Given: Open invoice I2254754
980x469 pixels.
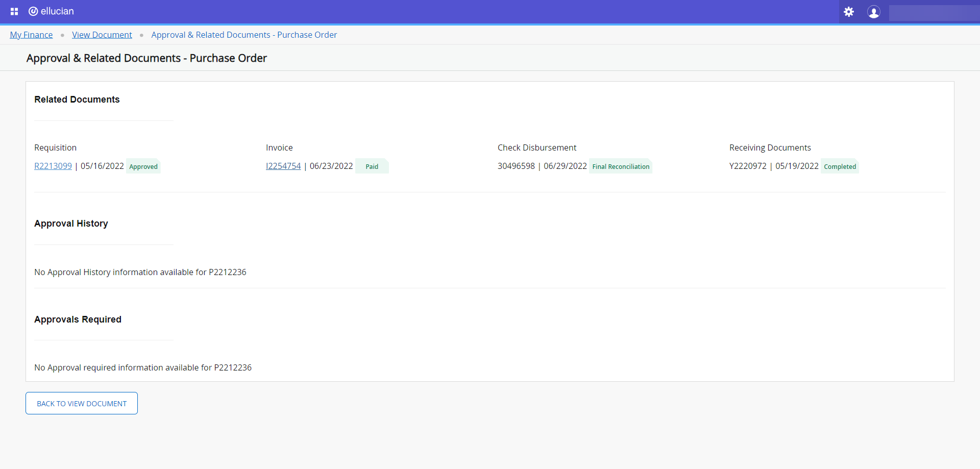Looking at the screenshot, I should pyautogui.click(x=283, y=166).
